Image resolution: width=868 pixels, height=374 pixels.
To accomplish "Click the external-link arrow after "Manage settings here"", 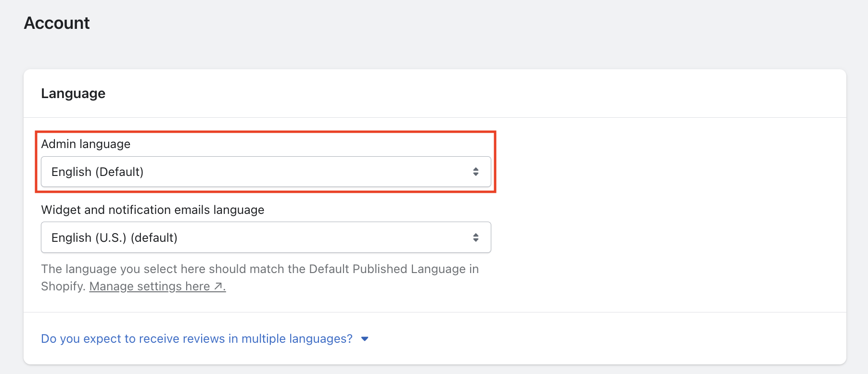I will tap(219, 287).
